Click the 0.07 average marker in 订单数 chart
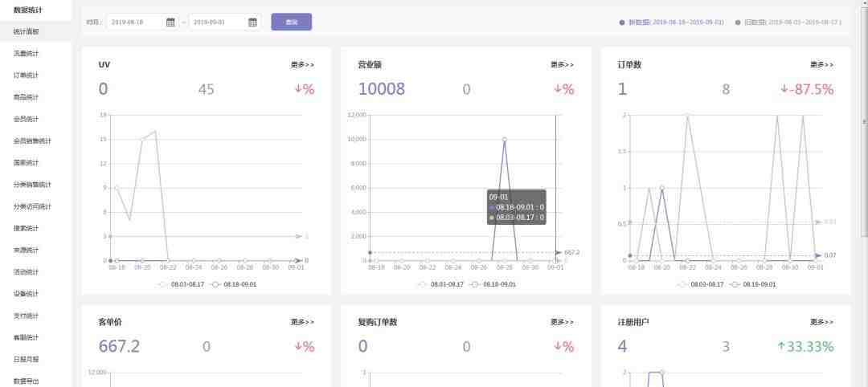The height and width of the screenshot is (387, 868). point(825,255)
